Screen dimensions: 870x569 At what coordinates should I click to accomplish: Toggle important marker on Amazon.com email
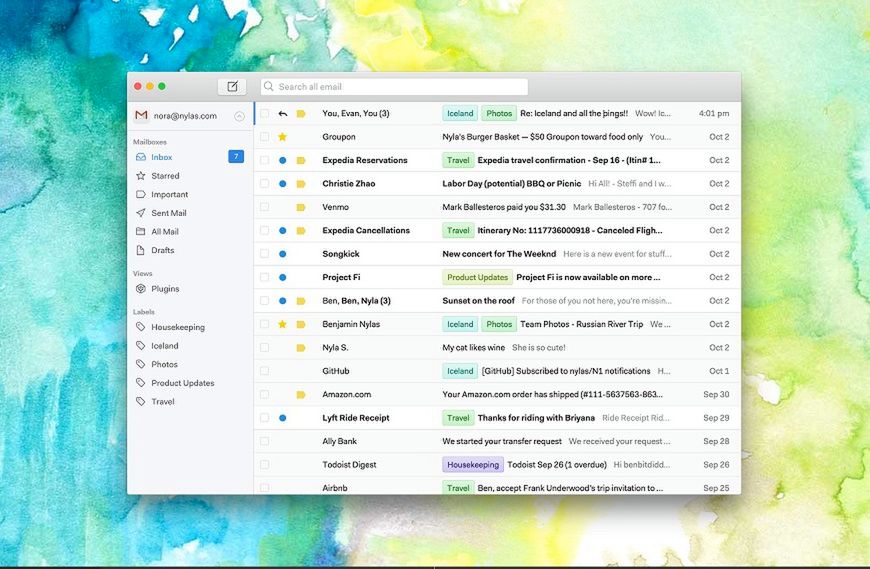[x=301, y=395]
